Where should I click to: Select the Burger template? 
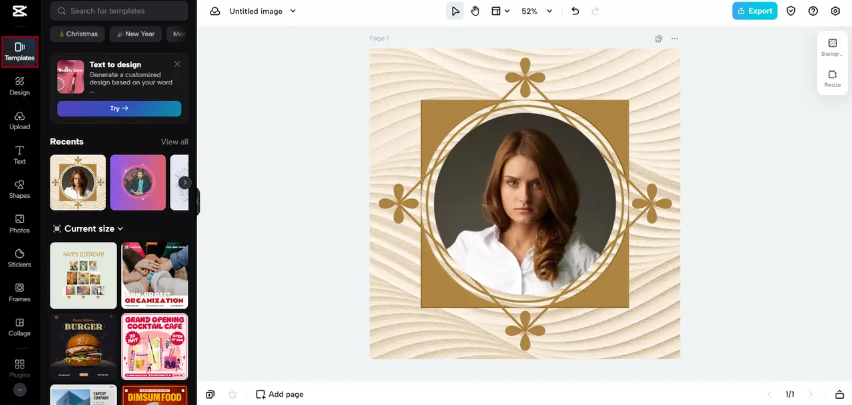[x=83, y=346]
